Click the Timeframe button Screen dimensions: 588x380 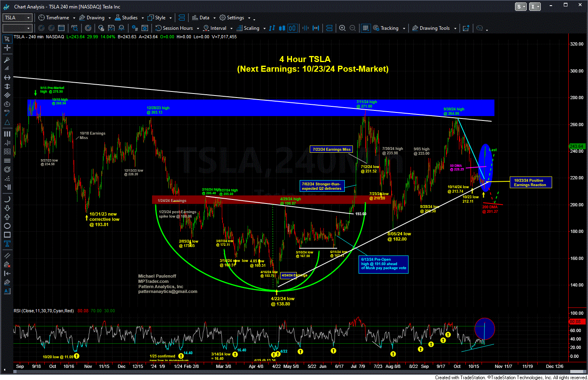54,18
